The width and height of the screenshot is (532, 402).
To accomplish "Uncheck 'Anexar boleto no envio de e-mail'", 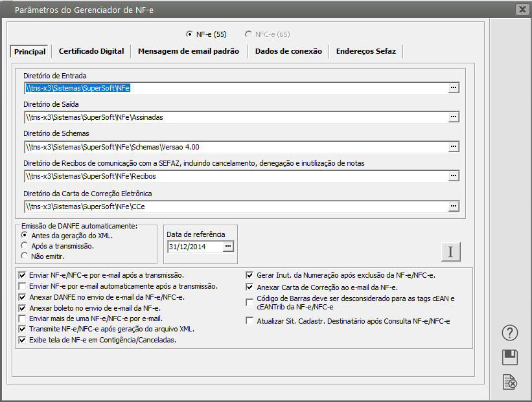I will 23,308.
